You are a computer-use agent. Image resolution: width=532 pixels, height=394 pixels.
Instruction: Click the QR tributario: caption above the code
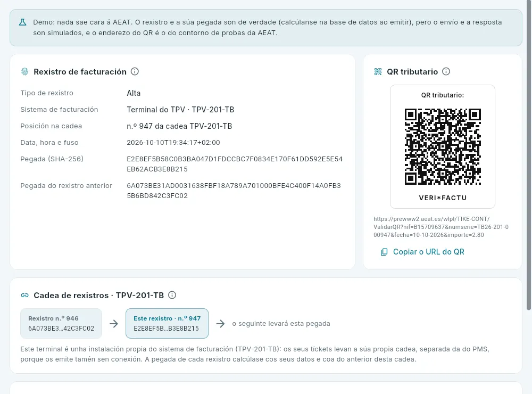tap(443, 95)
